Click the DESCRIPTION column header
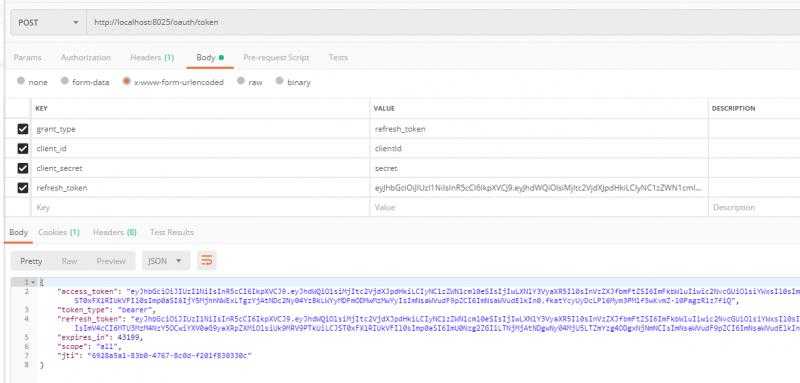The width and height of the screenshot is (800, 383). [734, 109]
